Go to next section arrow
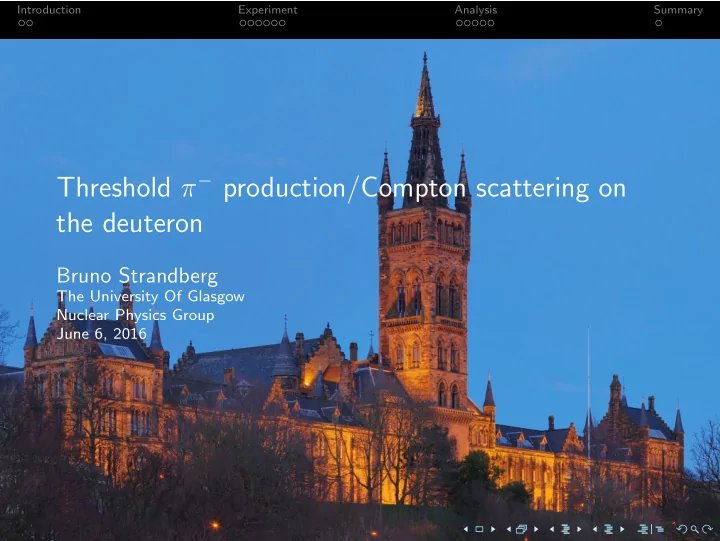 pyautogui.click(x=622, y=529)
